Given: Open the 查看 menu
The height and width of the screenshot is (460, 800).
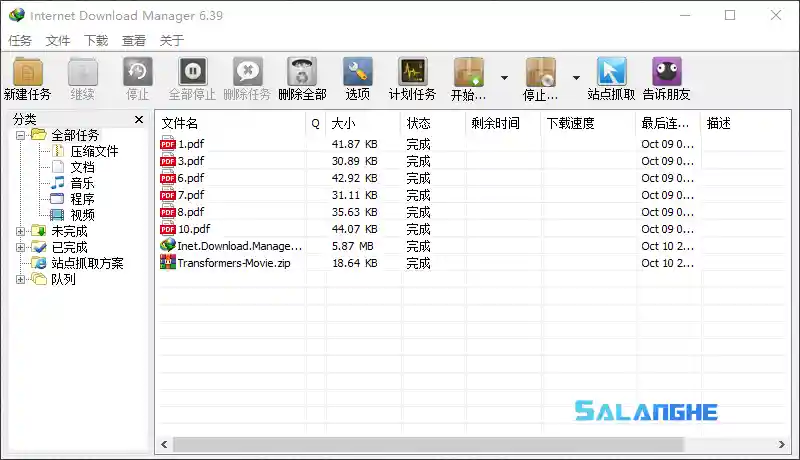Looking at the screenshot, I should pos(134,40).
